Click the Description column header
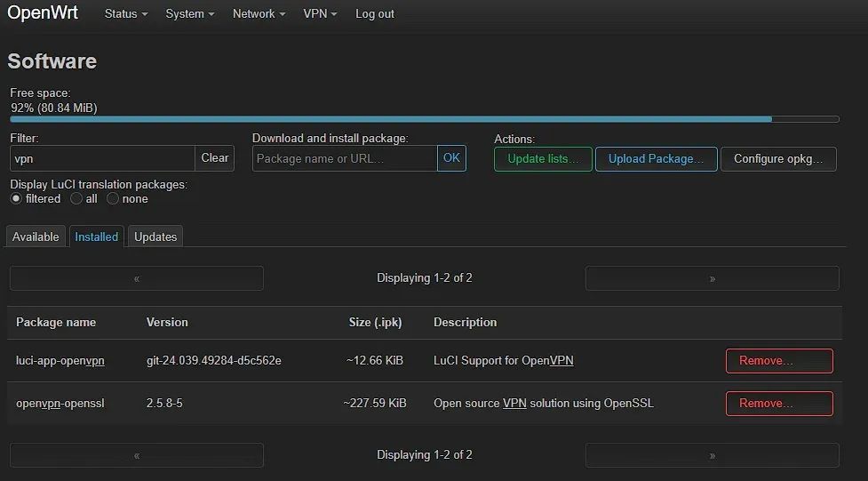The image size is (868, 481). tap(465, 323)
